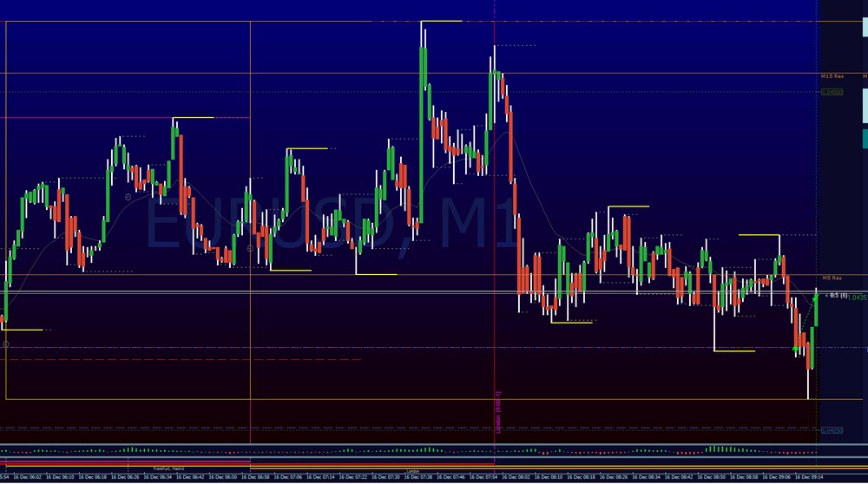Click the lower green buy arrow marker
The image size is (868, 484).
(795, 349)
